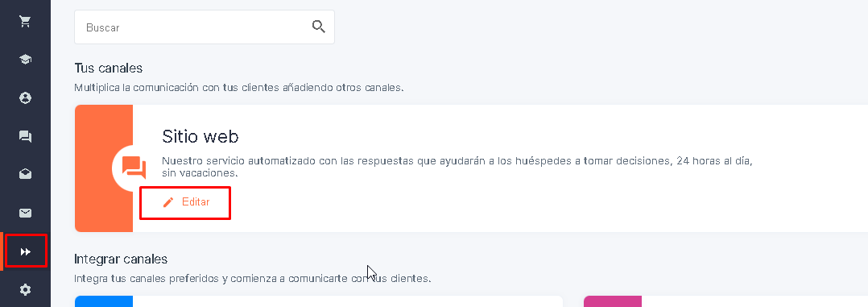868x307 pixels.
Task: Focus the Buscar search field
Action: (205, 27)
